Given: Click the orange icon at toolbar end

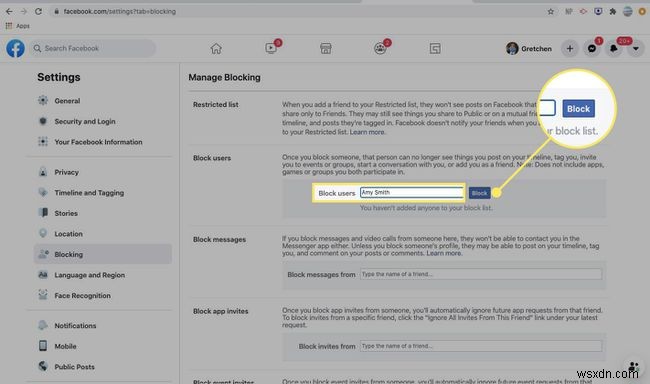Looking at the screenshot, I should click(x=642, y=12).
